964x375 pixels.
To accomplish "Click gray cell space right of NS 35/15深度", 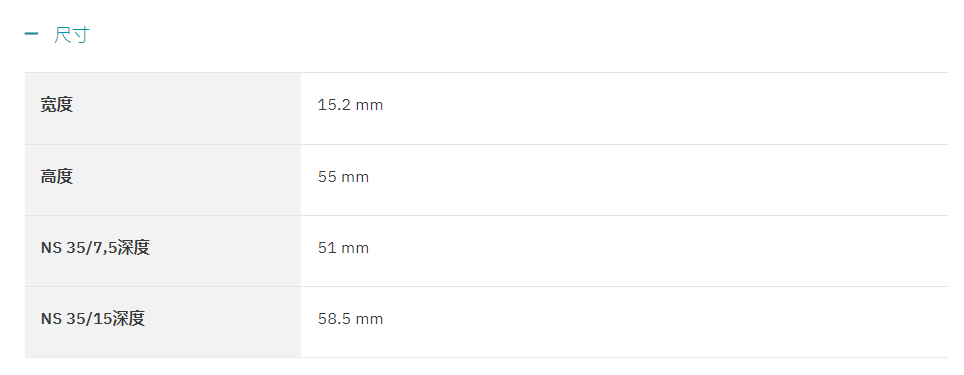I will click(x=223, y=322).
